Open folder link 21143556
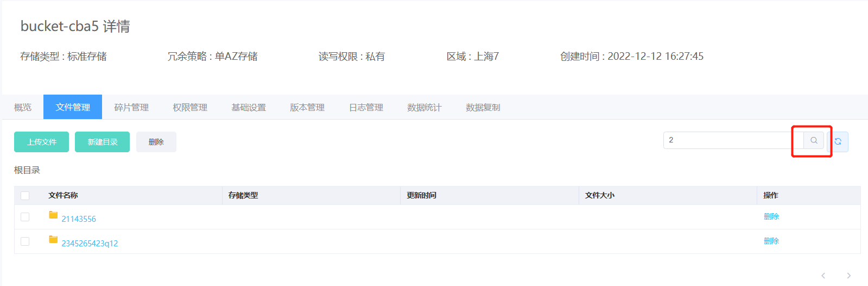This screenshot has width=868, height=286. [x=79, y=219]
